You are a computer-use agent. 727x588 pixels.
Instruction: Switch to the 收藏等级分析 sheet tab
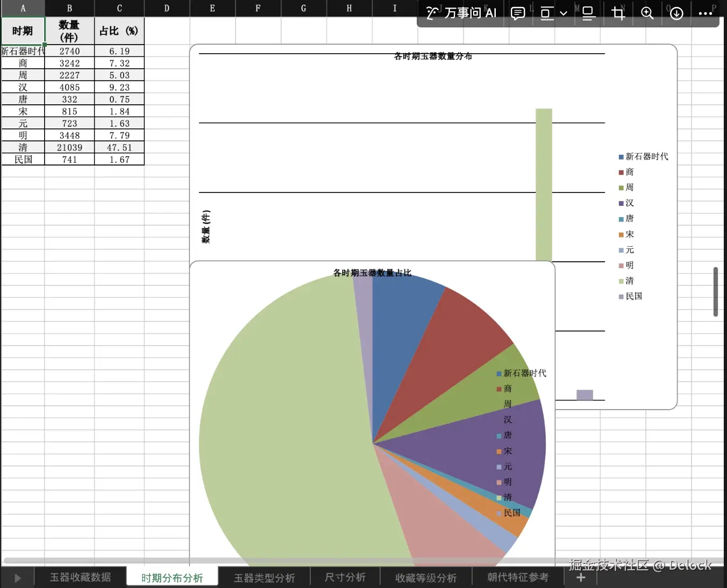426,577
